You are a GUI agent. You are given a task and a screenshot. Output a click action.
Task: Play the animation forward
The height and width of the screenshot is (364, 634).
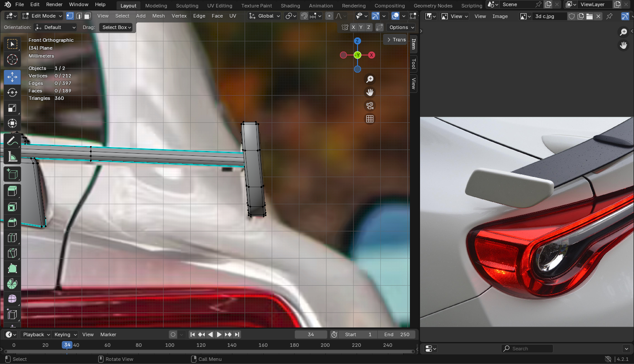click(219, 335)
